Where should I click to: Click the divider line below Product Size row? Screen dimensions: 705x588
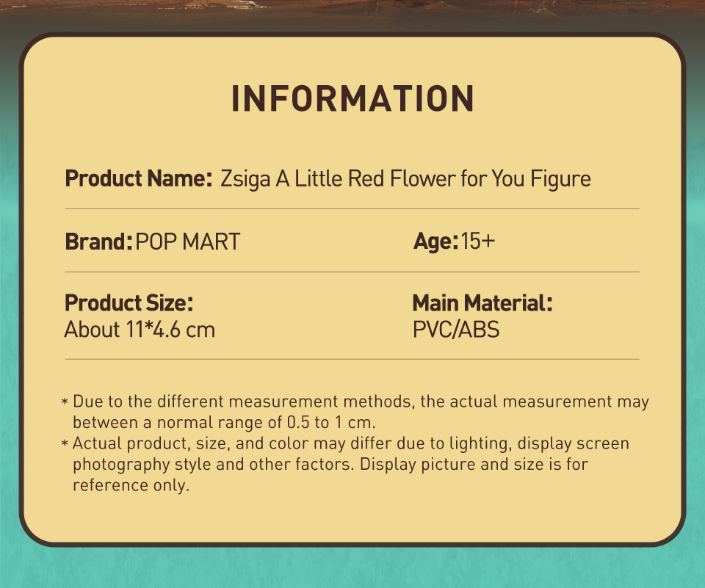(352, 360)
